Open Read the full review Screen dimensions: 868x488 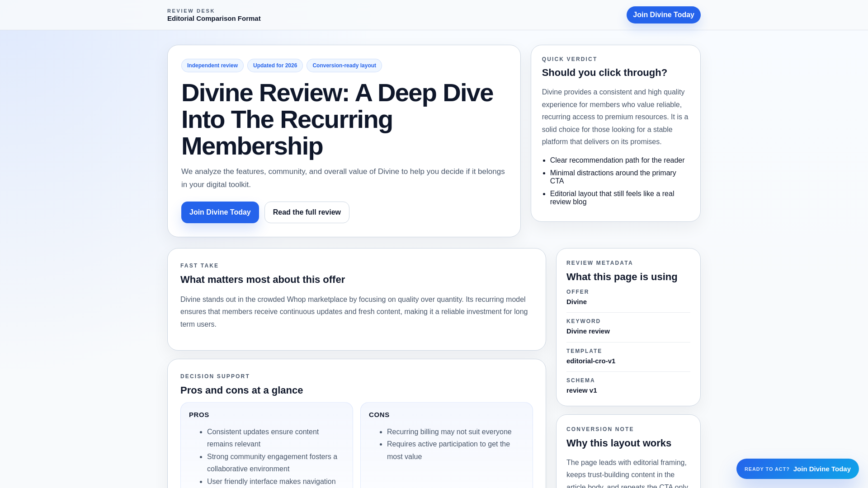(x=307, y=212)
